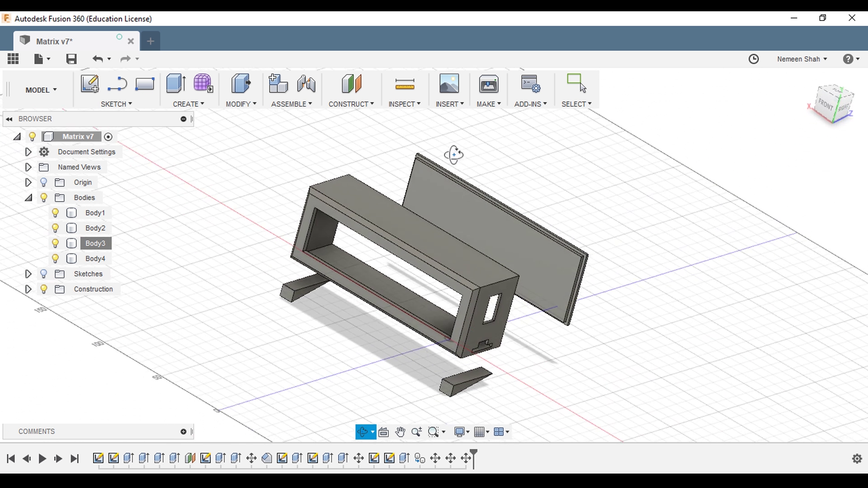This screenshot has width=868, height=488.
Task: Open timeline settings gear
Action: [x=857, y=459]
